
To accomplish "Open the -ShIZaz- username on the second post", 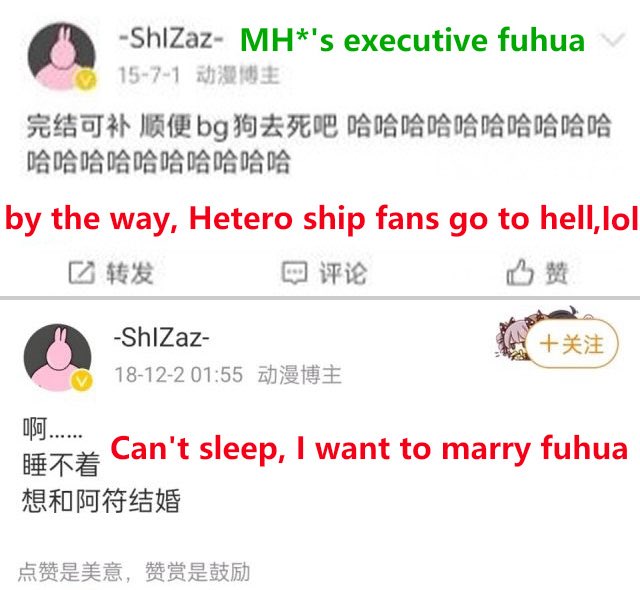I will pyautogui.click(x=162, y=338).
